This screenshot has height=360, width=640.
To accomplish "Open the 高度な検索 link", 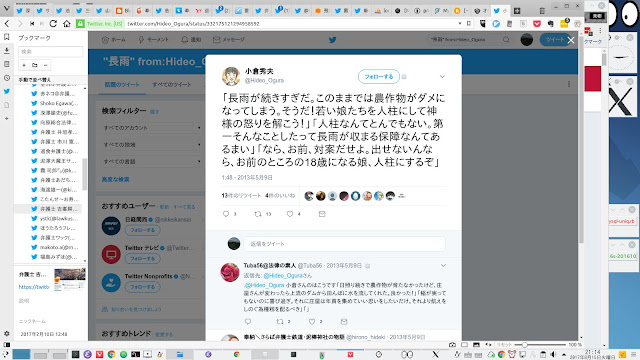I will click(x=116, y=179).
